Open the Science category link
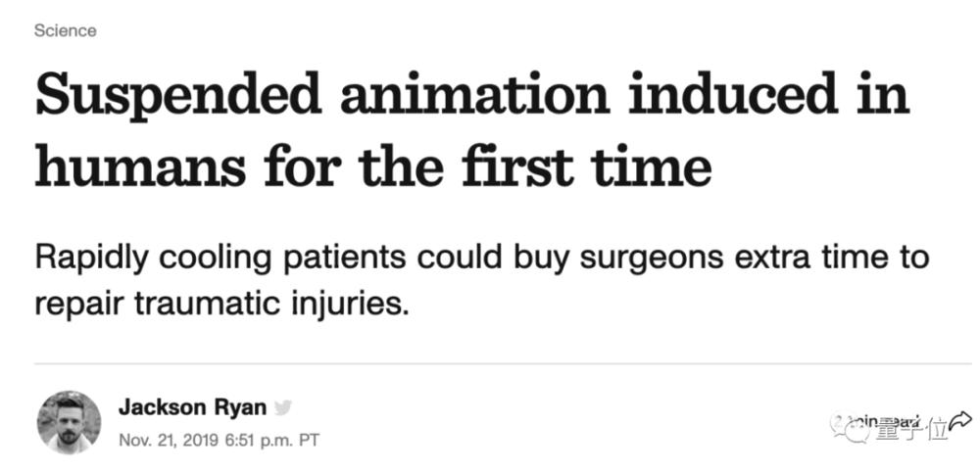980x472 pixels. [66, 30]
